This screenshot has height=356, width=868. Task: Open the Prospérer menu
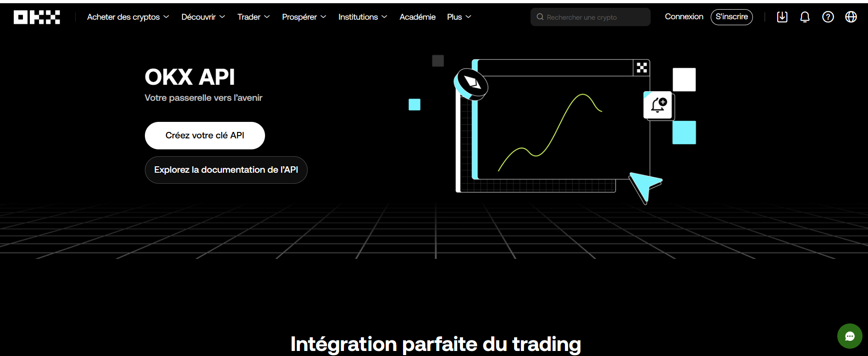pos(299,17)
